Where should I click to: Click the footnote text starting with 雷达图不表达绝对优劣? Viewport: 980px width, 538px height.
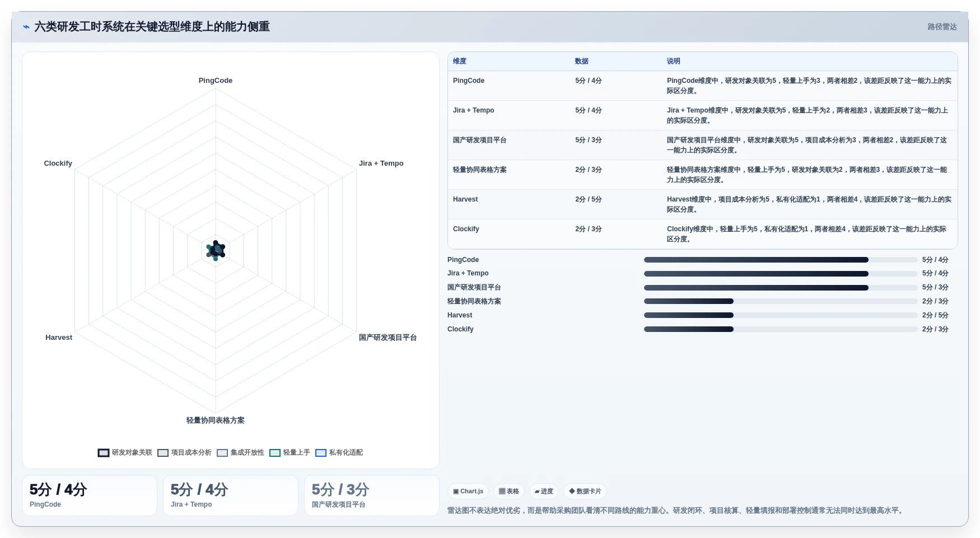point(676,511)
